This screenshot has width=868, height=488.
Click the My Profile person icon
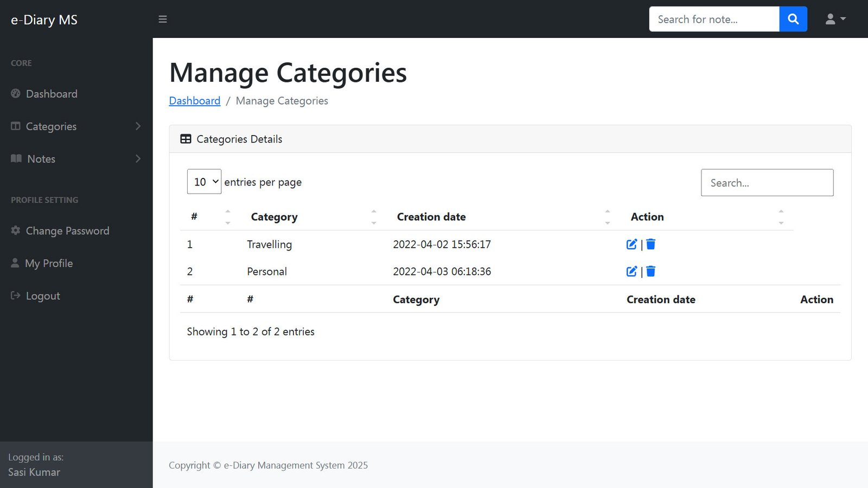pos(15,262)
